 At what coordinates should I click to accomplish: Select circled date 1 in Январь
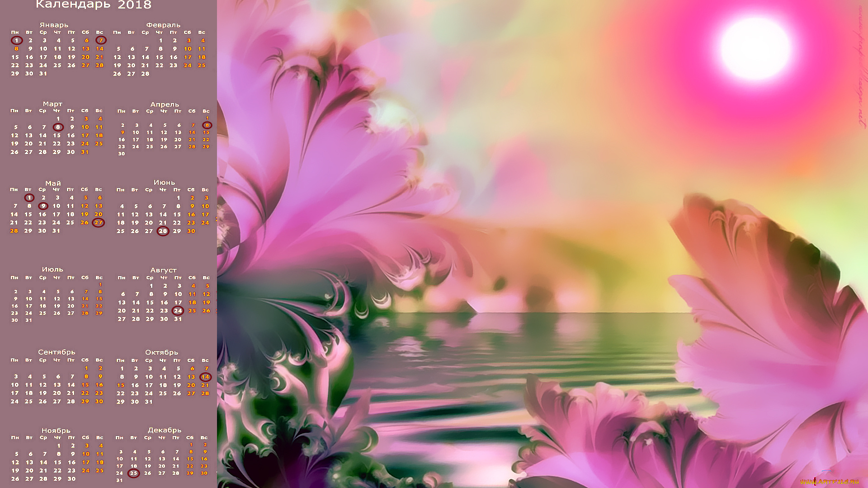point(17,40)
